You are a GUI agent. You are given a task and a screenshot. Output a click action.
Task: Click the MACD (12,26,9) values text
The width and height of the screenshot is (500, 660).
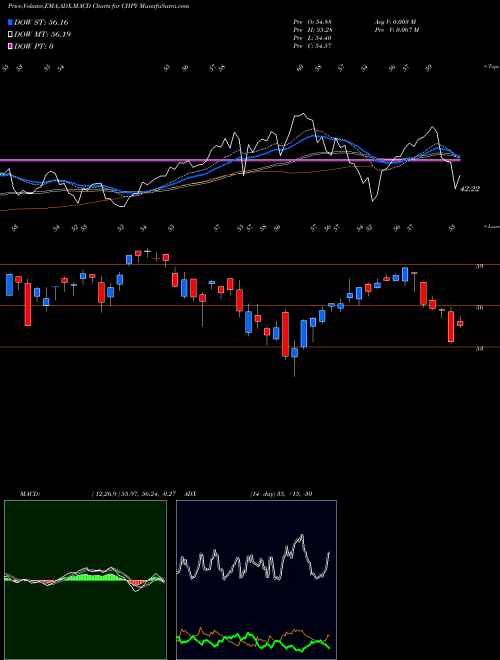point(136,494)
